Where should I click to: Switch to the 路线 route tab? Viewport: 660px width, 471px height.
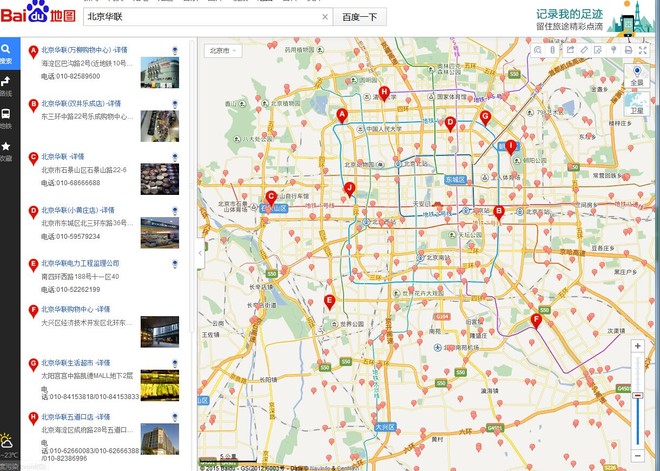7,86
